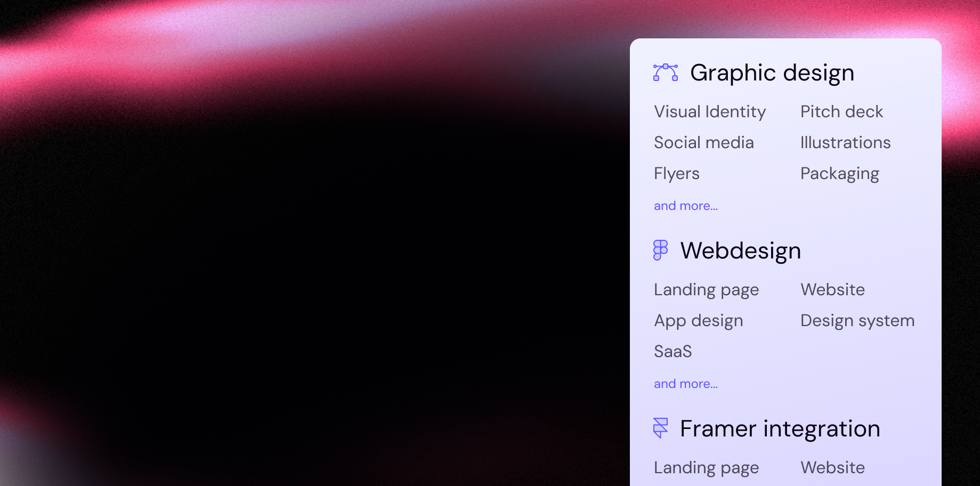Open the Visual Identity item

(709, 112)
